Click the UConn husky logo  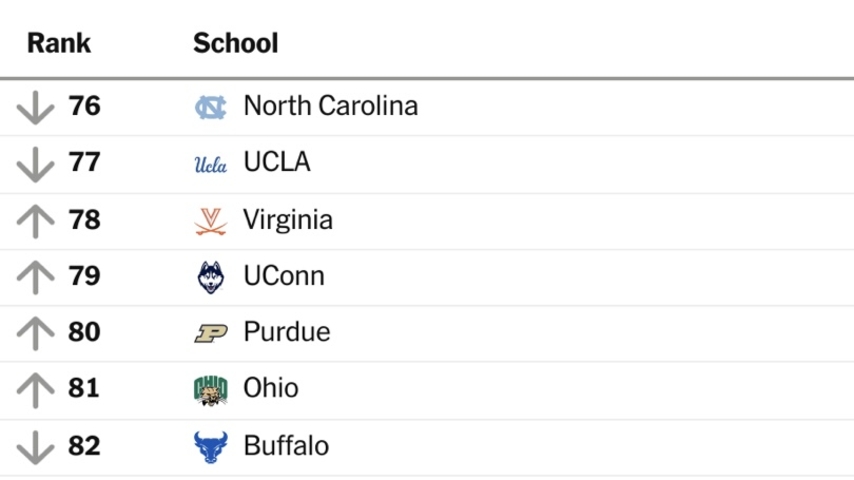[x=211, y=277]
